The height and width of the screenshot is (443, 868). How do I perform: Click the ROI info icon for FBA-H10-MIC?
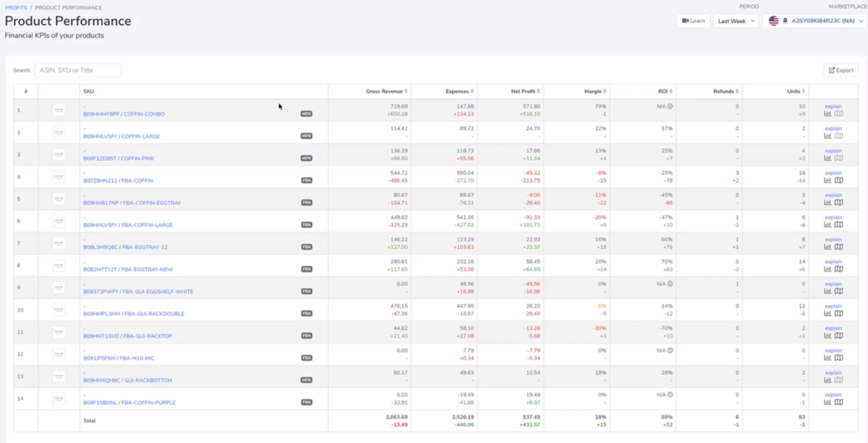pyautogui.click(x=670, y=350)
